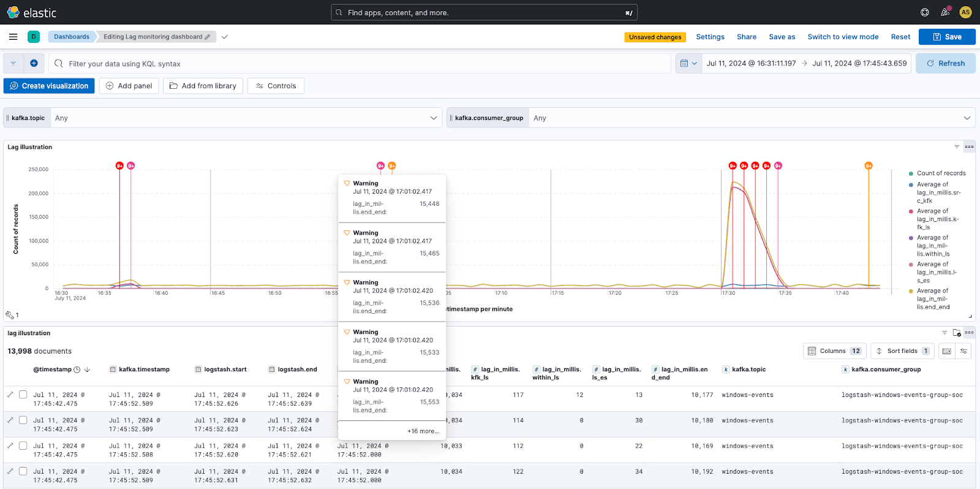980x489 pixels.
Task: Open the AS user avatar menu
Action: pos(965,12)
